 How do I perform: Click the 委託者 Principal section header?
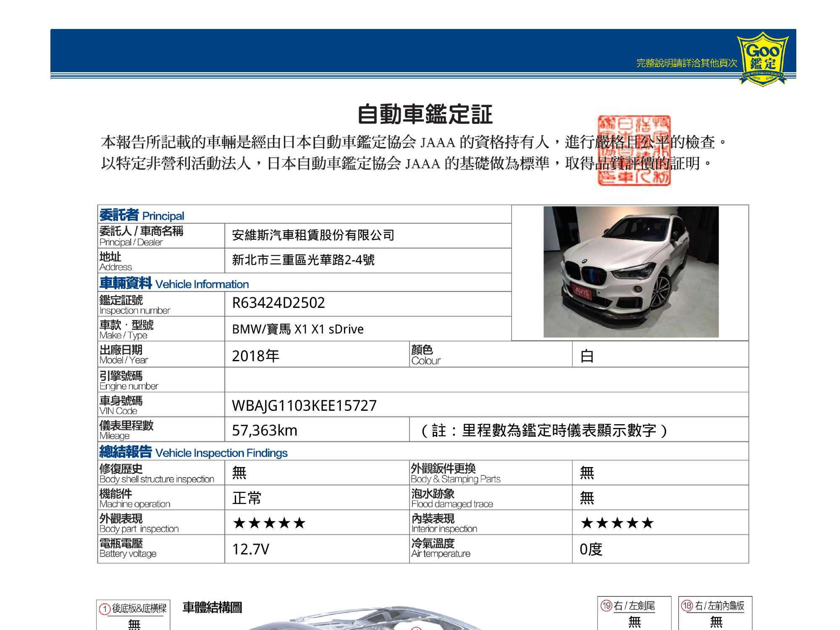pos(142,215)
